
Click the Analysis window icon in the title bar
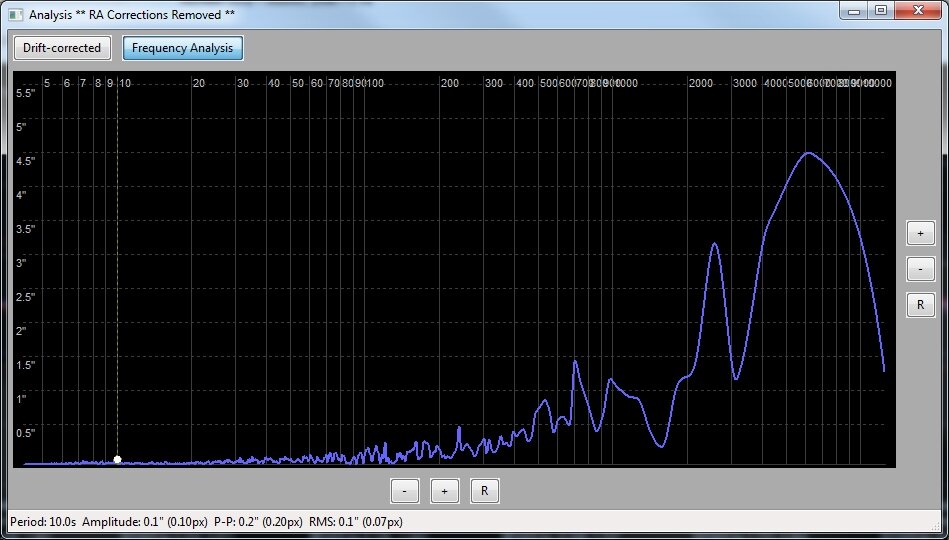(16, 14)
